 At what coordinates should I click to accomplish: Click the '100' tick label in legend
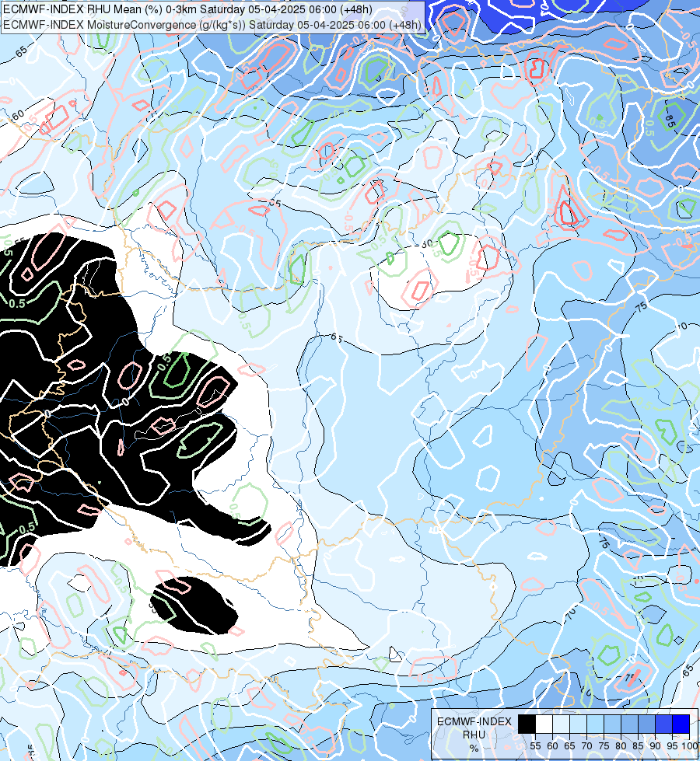691,746
